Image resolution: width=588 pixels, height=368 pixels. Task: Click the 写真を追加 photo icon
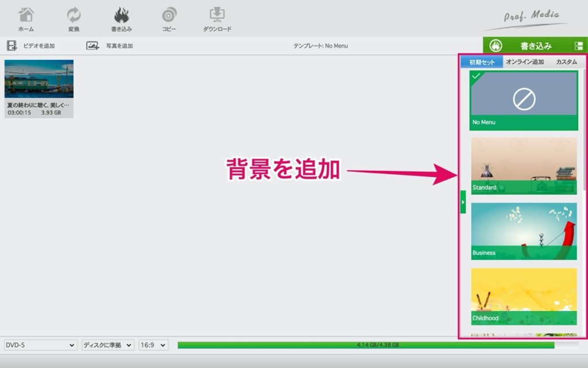92,46
